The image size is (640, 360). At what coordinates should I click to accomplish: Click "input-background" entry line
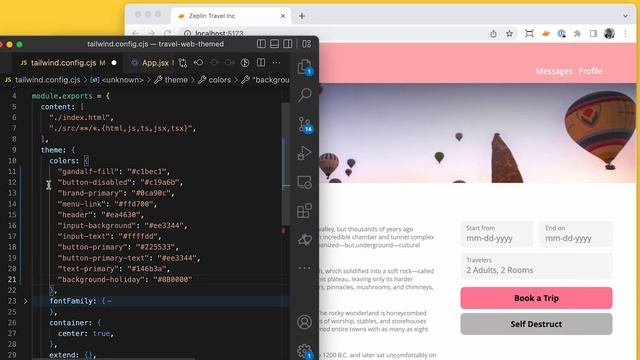point(122,225)
